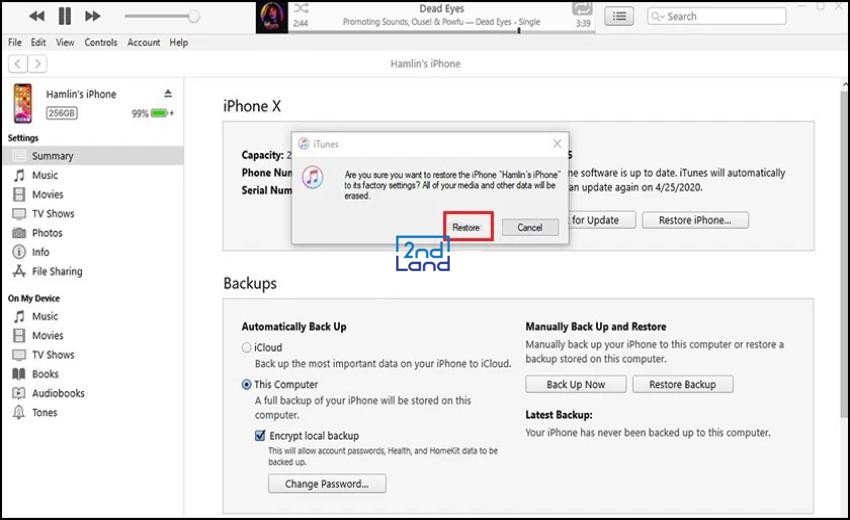Confirm Restore in iTunes dialog

point(466,227)
